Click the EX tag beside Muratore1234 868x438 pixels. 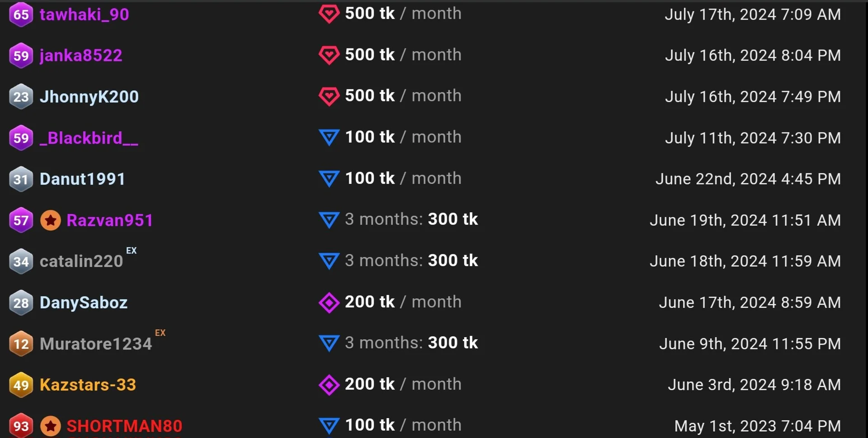tap(160, 333)
